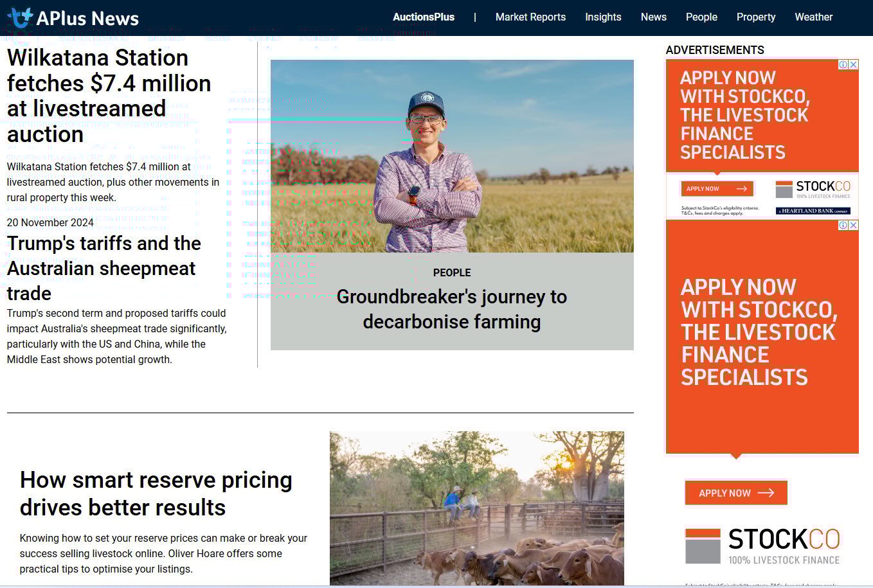Open the Wilkatana Station auction article headline
Viewport: 873px width, 588px height.
[109, 96]
